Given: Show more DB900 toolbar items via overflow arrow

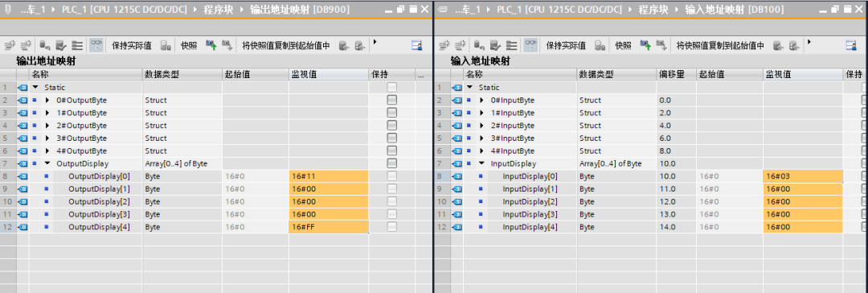Looking at the screenshot, I should (x=375, y=42).
